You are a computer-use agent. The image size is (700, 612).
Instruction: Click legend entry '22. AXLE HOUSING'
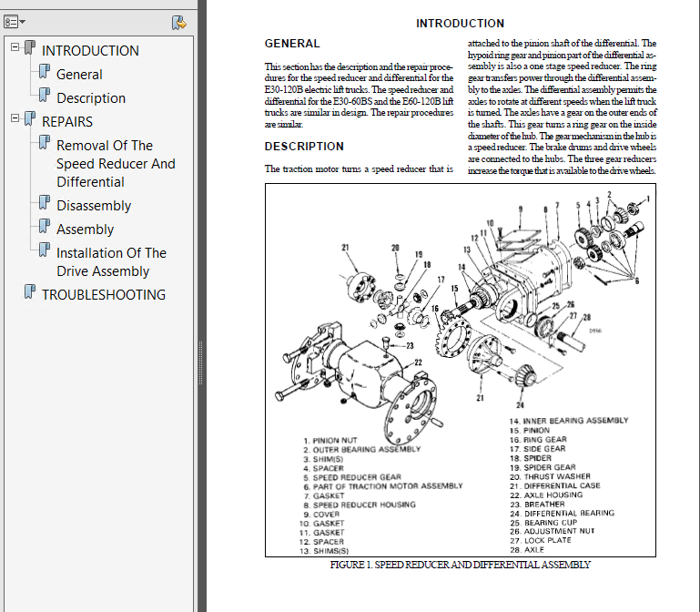pyautogui.click(x=546, y=495)
